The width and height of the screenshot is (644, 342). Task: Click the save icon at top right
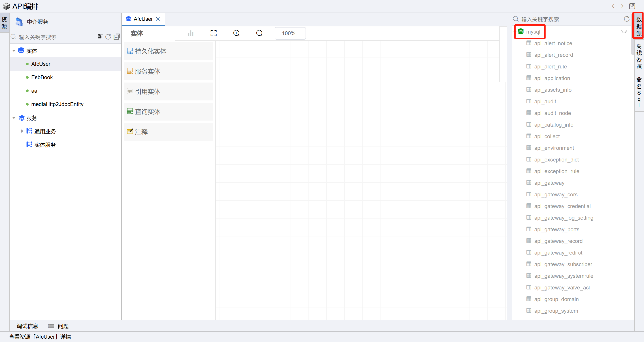[632, 6]
